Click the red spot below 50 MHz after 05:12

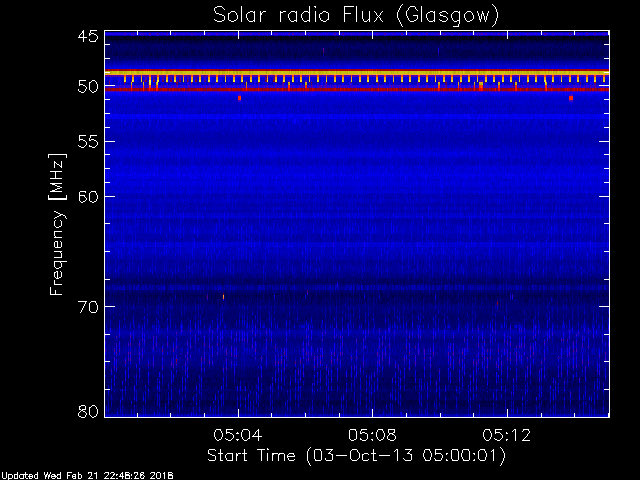(x=571, y=98)
